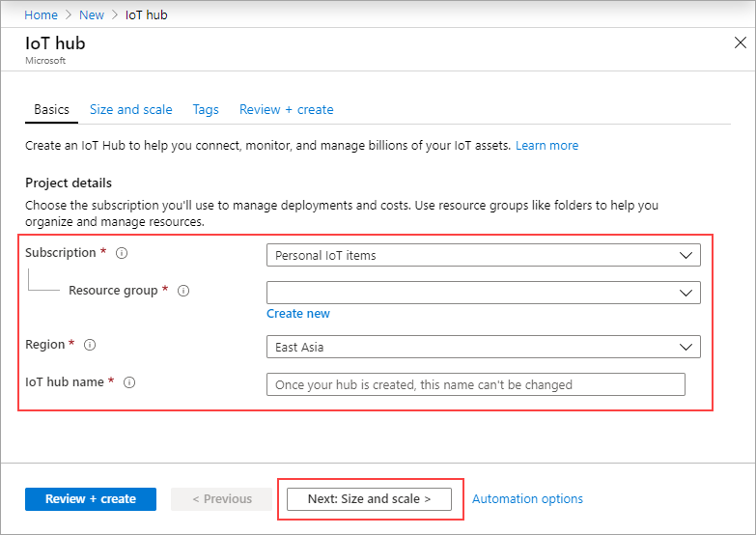This screenshot has width=756, height=535.
Task: Click the Previous button
Action: pos(222,499)
